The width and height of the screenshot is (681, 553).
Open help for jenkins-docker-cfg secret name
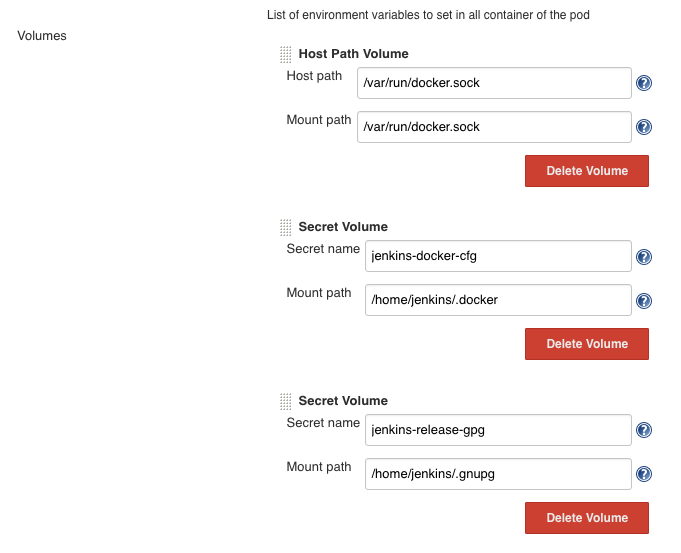644,257
